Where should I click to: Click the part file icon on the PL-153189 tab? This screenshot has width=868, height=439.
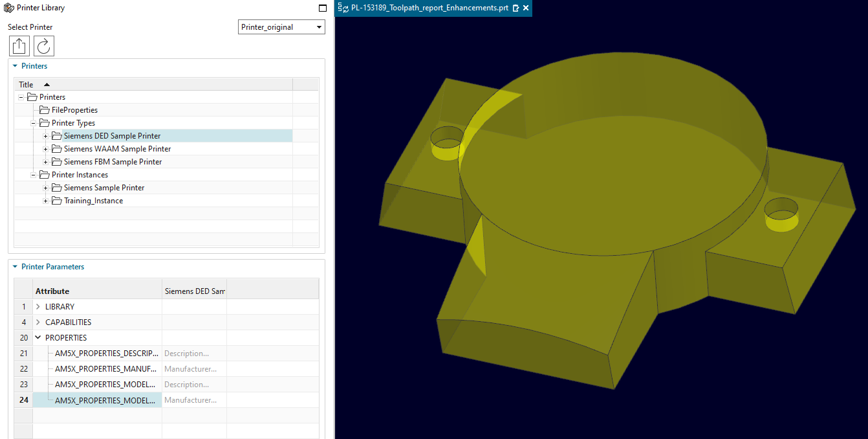click(x=341, y=8)
